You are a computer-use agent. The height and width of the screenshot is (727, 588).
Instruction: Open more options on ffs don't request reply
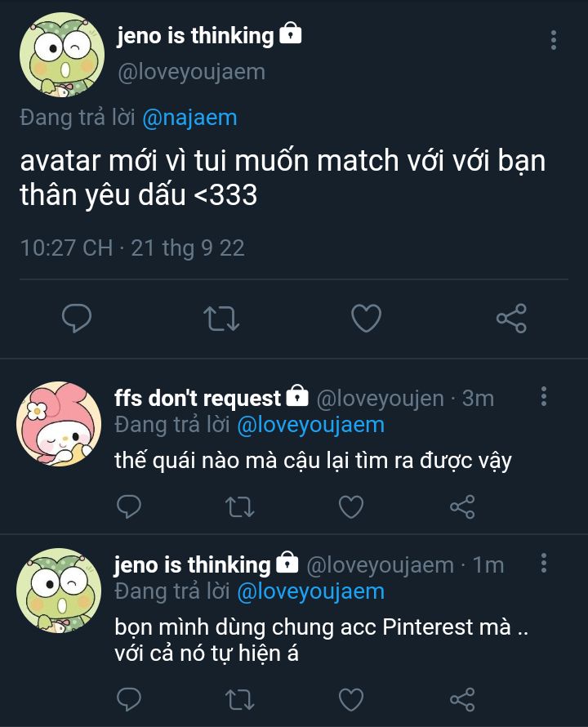[x=544, y=398]
